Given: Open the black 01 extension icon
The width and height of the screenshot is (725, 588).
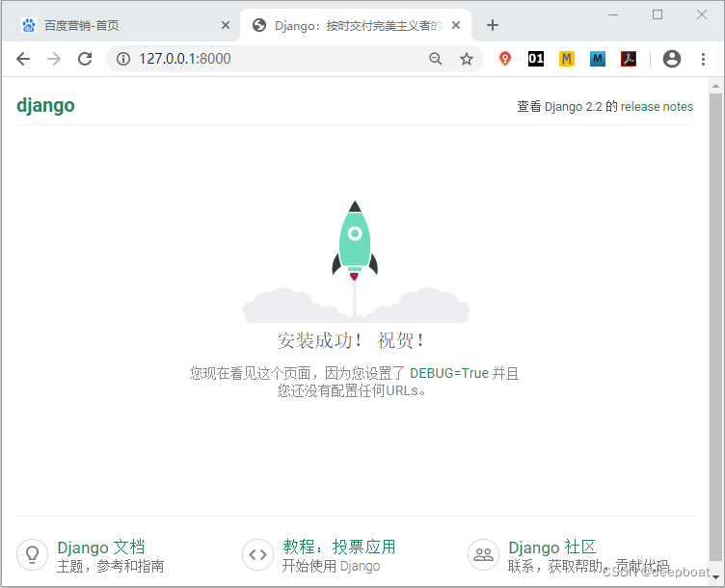Looking at the screenshot, I should coord(536,59).
